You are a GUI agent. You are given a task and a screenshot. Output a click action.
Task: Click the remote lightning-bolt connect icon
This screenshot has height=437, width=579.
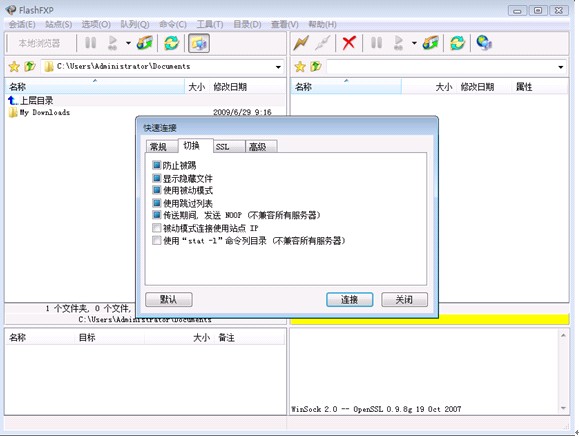point(301,43)
